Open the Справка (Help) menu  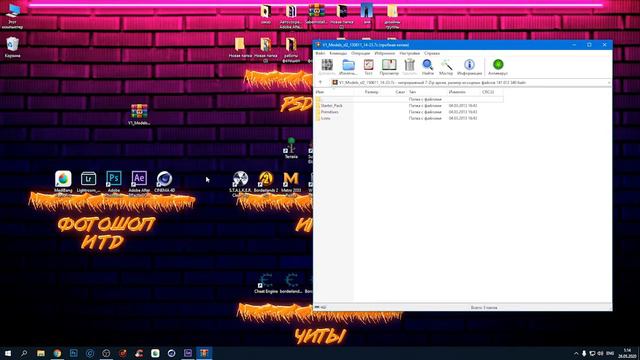click(x=432, y=53)
